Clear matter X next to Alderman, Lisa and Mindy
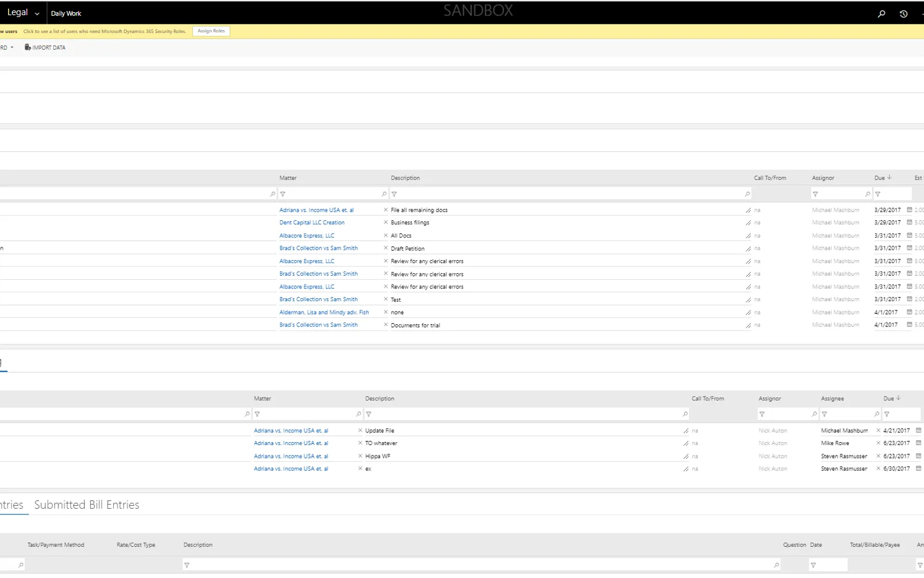Viewport: 924px width, 578px height. (x=386, y=312)
